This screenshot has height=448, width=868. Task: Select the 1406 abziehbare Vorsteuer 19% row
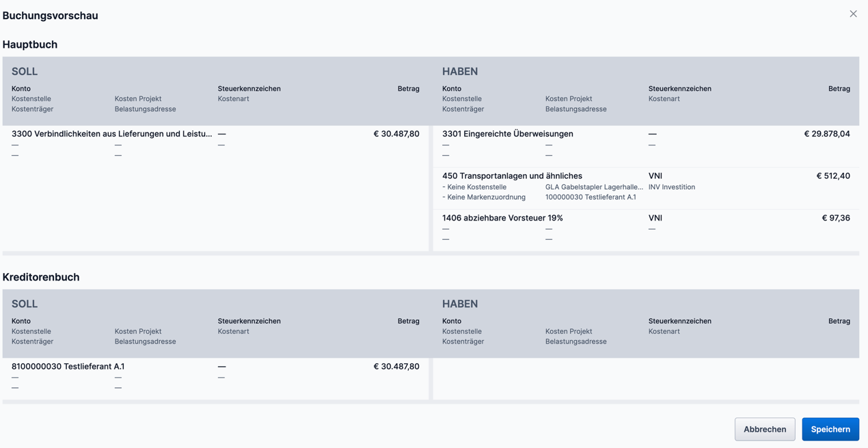[x=502, y=218]
